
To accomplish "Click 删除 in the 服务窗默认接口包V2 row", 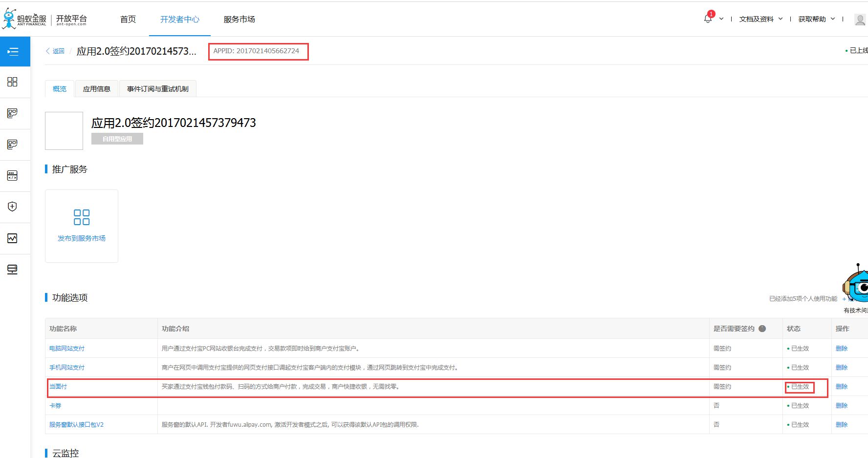I will [x=842, y=425].
